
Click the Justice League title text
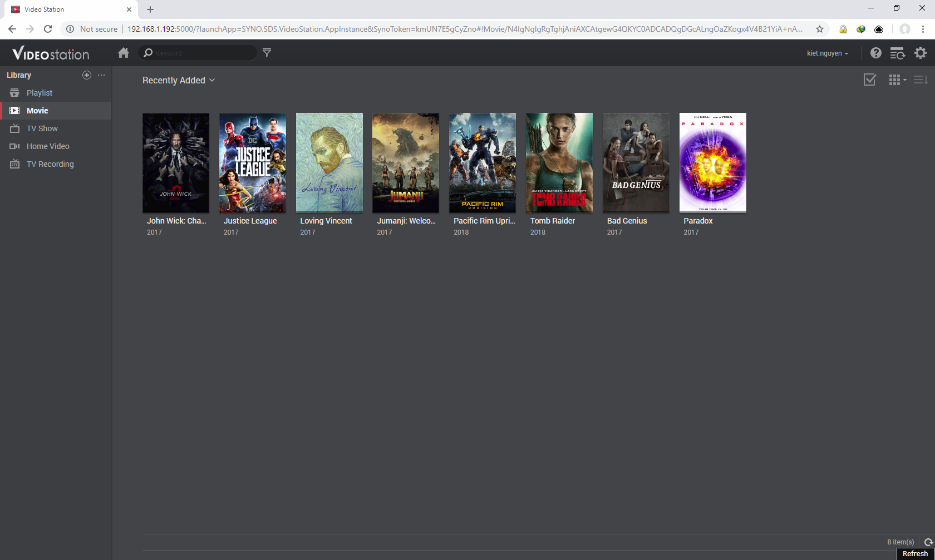pos(250,221)
